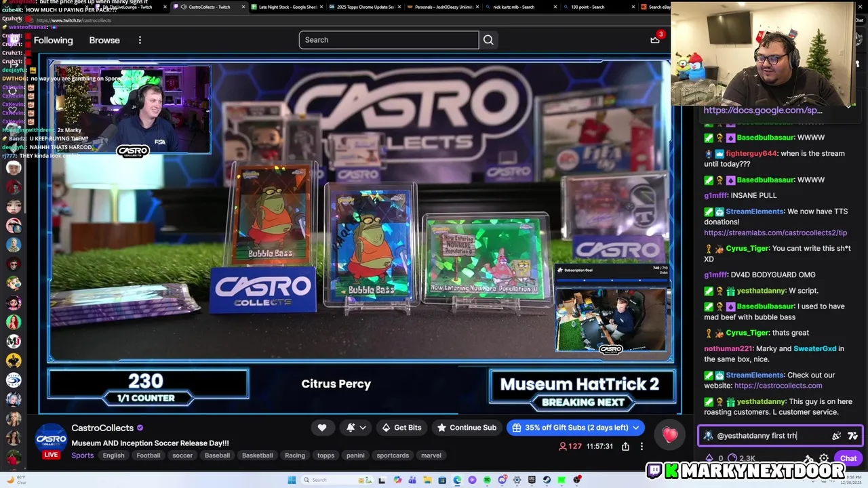Expand the 35% off Gift Subs dropdown
The height and width of the screenshot is (488, 868).
(x=636, y=428)
